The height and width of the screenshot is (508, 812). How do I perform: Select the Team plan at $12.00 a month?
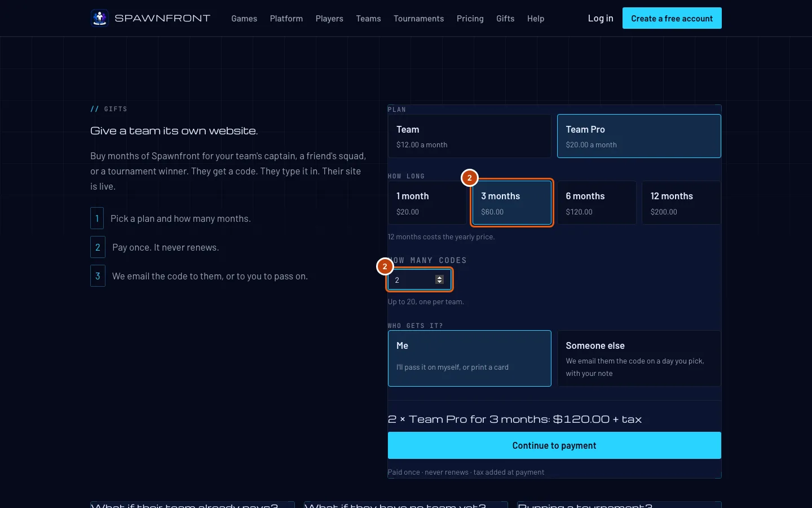pyautogui.click(x=470, y=136)
